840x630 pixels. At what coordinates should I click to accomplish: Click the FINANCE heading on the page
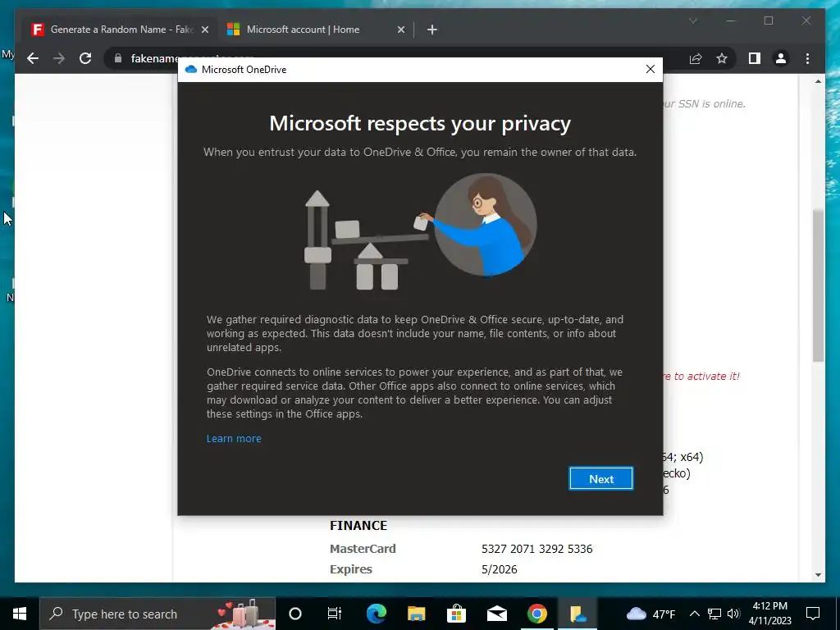pos(358,526)
